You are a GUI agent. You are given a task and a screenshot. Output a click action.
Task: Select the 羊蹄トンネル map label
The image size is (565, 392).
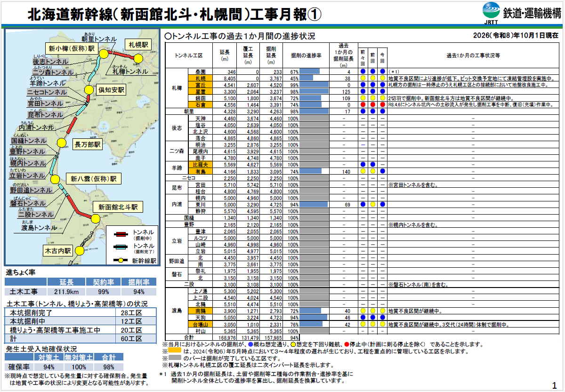click(x=48, y=83)
